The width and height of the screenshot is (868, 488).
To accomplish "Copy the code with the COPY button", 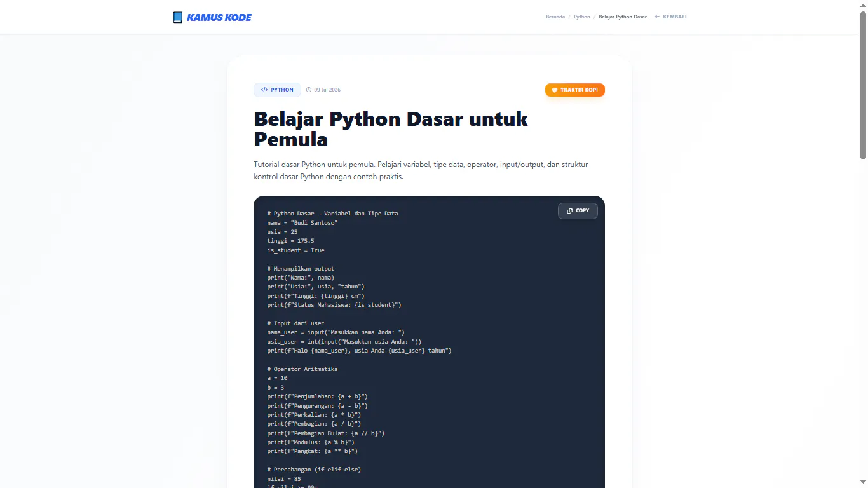I will (578, 210).
